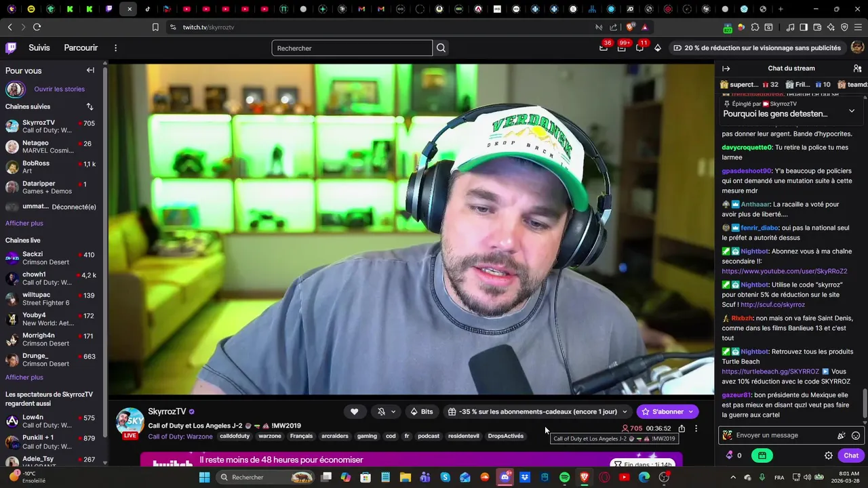Open the Twitch home logo

pos(11,47)
